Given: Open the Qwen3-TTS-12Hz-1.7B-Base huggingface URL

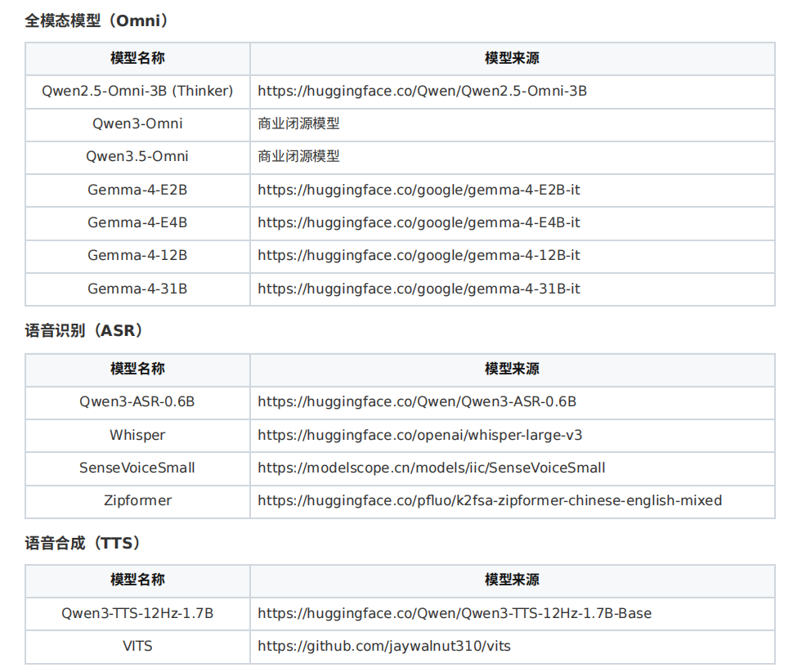Looking at the screenshot, I should coord(455,614).
